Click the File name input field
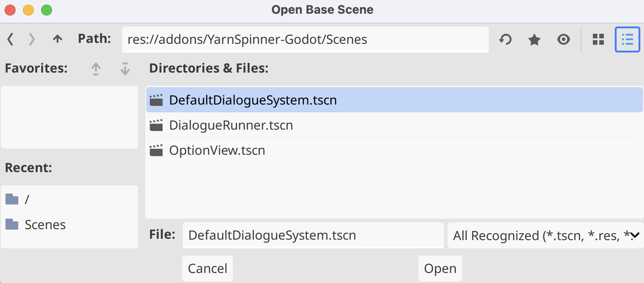644x283 pixels. [313, 236]
